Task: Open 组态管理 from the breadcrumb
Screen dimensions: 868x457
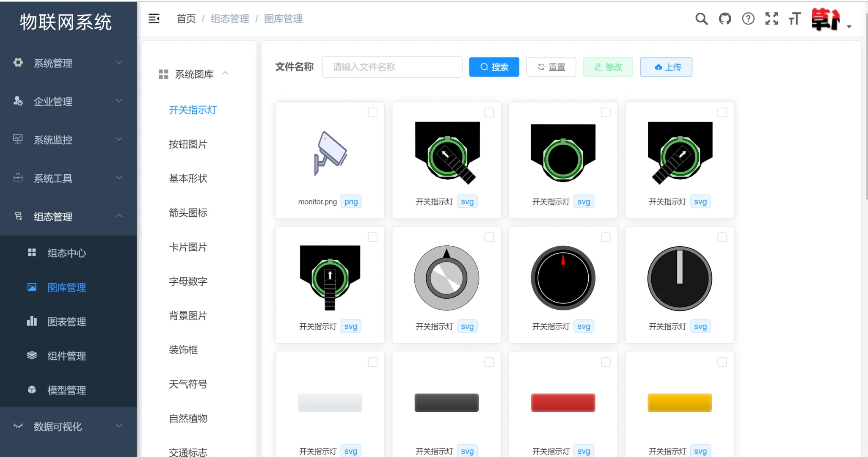Action: pyautogui.click(x=230, y=19)
